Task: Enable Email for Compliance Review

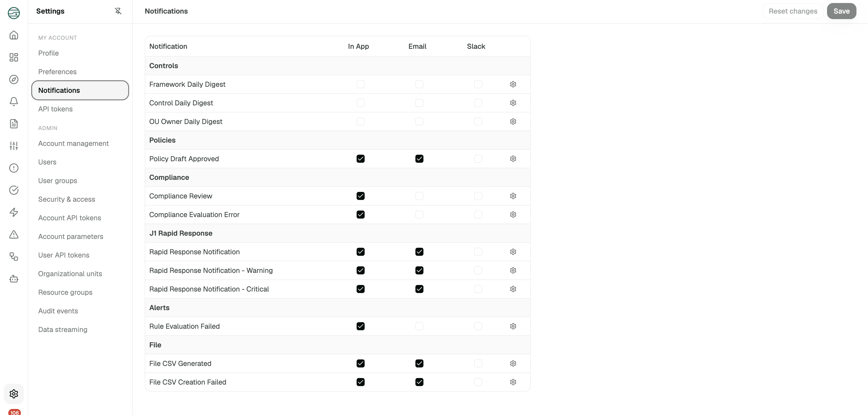Action: pyautogui.click(x=419, y=196)
